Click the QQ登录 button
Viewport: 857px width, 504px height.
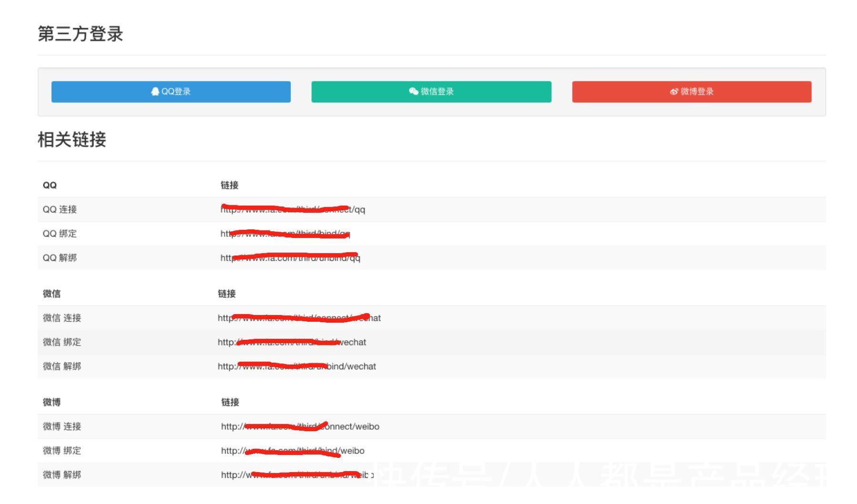click(x=171, y=92)
